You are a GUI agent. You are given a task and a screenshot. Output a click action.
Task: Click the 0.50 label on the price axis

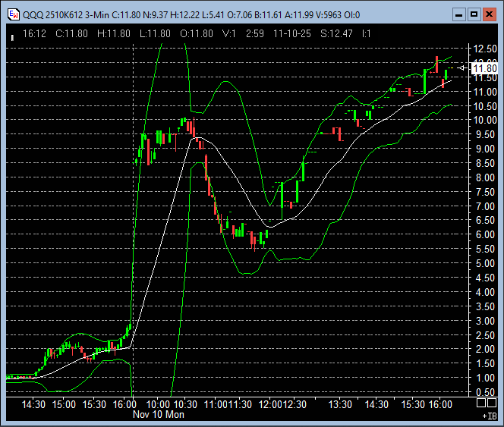[x=484, y=392]
